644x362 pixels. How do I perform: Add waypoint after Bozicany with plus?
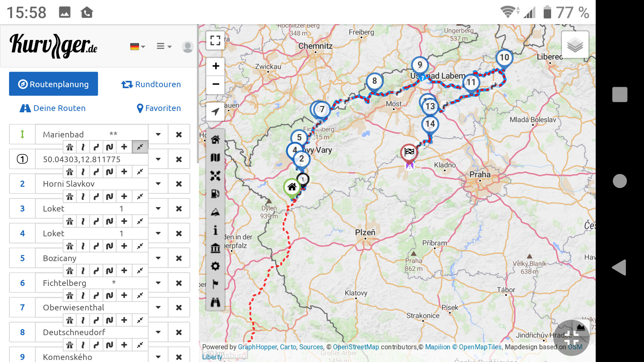[x=124, y=270]
